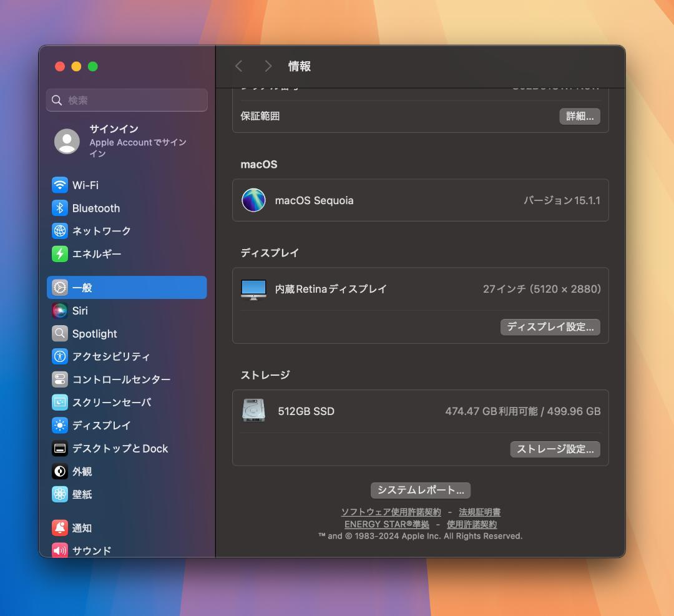Click the macOS section heading
674x616 pixels.
click(x=259, y=164)
